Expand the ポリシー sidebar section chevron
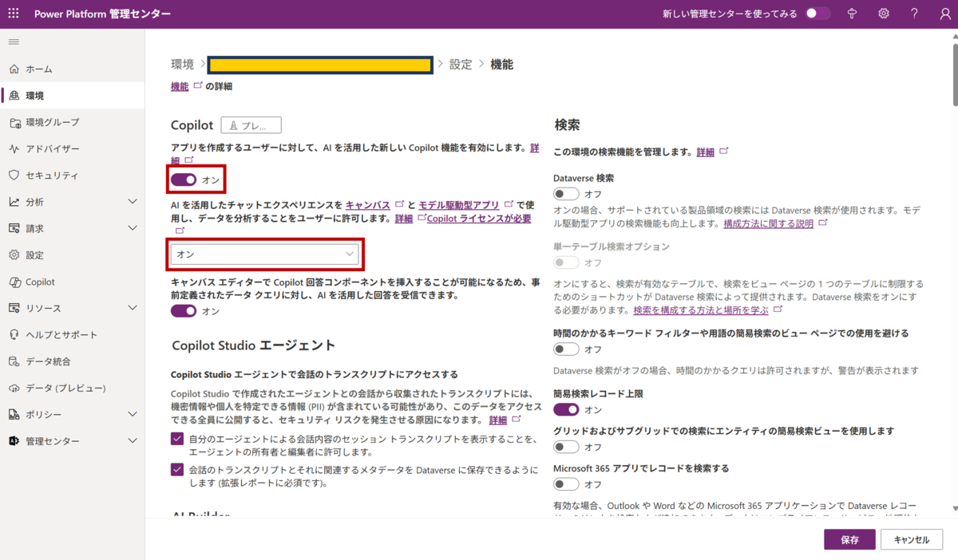Screen dimensions: 958x560 point(133,414)
